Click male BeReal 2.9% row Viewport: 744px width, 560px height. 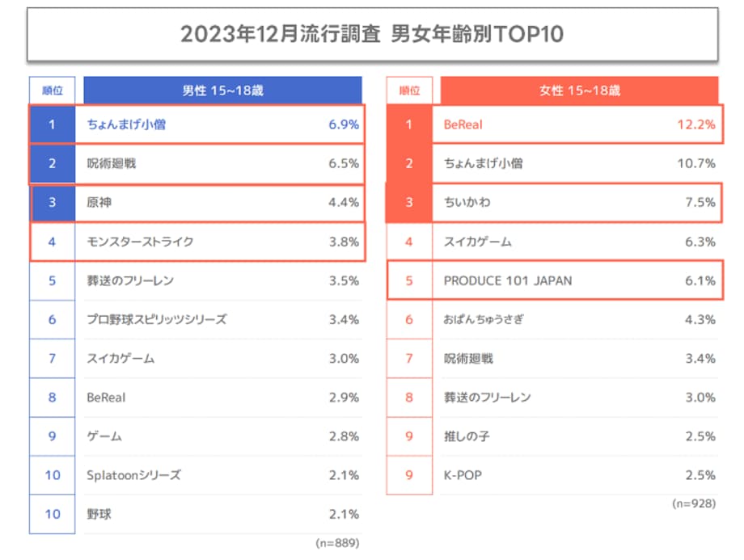[196, 398]
